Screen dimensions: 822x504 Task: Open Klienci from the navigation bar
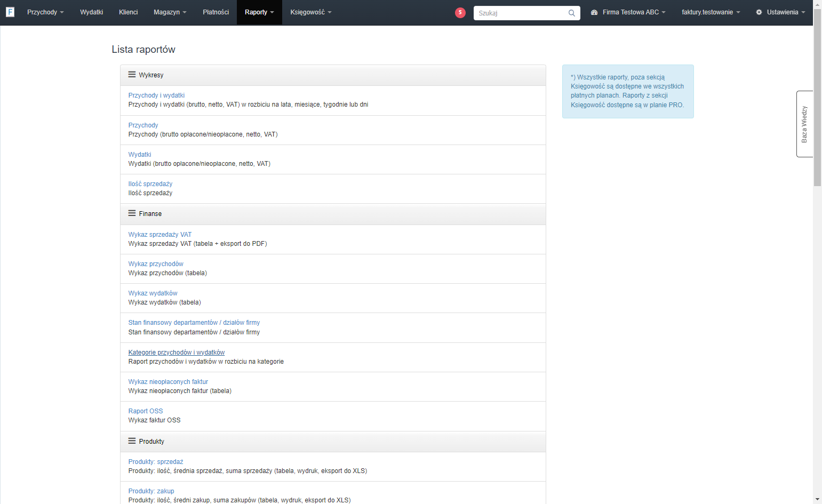coord(129,12)
